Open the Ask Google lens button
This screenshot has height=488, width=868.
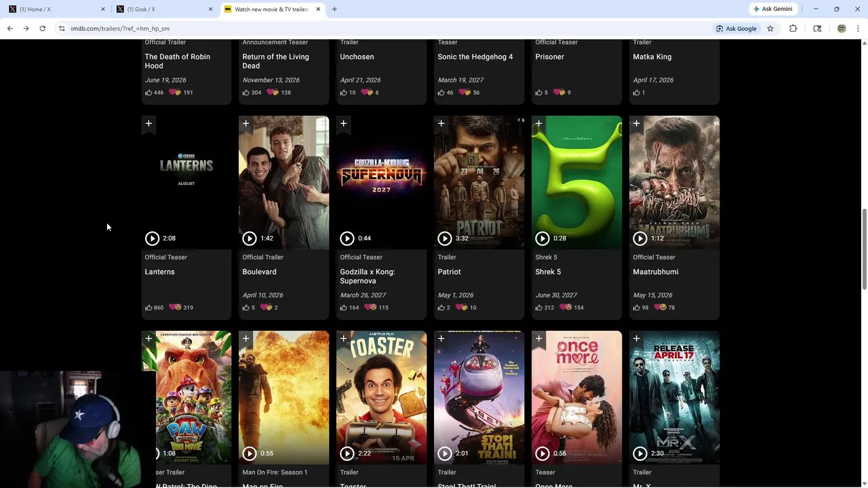pos(736,28)
